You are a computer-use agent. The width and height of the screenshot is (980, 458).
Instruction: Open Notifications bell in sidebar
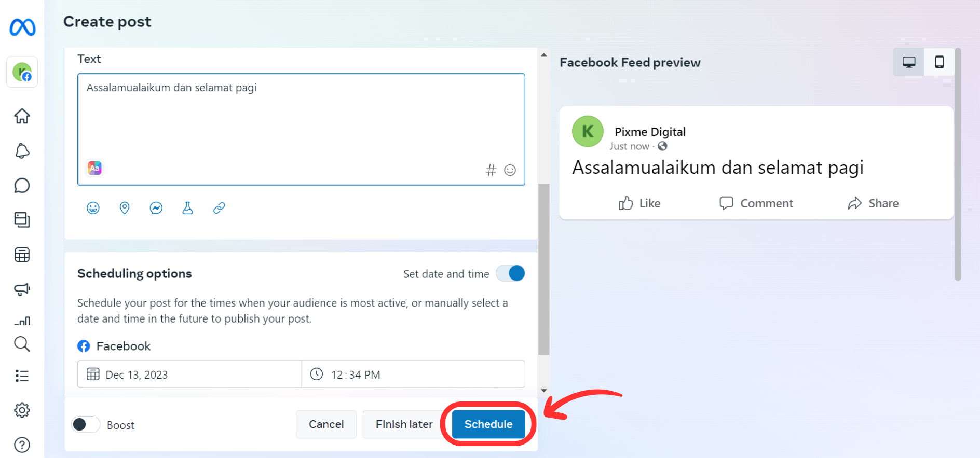click(x=22, y=151)
